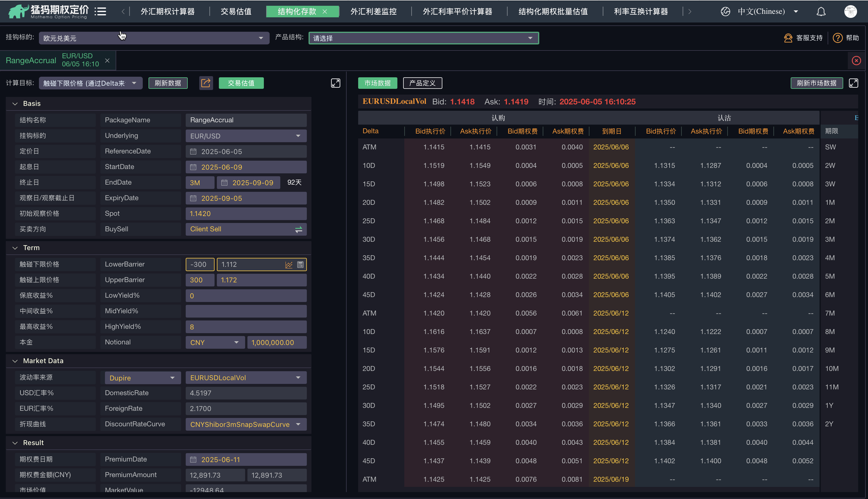Screen dimensions: 868x499
Task: Open the hamburger menu icon
Action: coord(100,12)
